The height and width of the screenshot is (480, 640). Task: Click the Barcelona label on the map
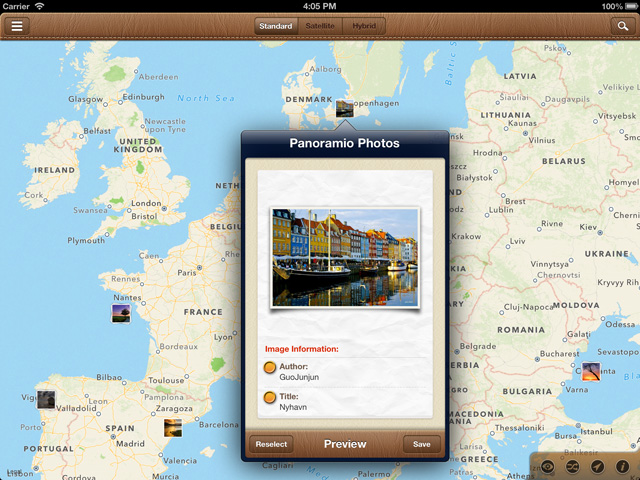tap(219, 425)
